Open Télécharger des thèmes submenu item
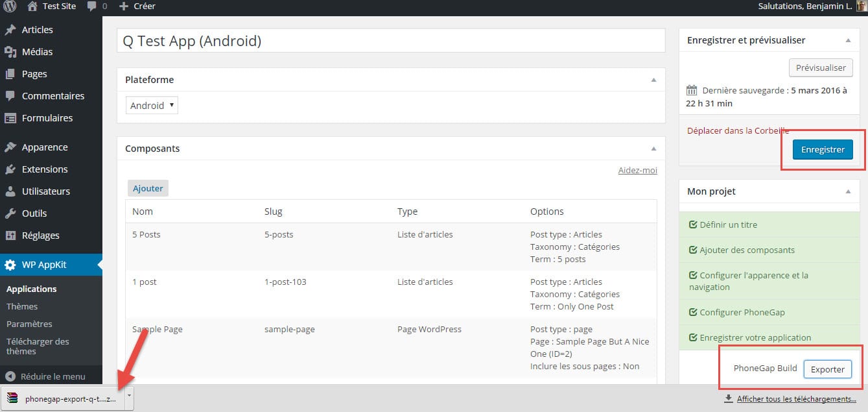Screen dimensions: 868x412 coord(38,346)
